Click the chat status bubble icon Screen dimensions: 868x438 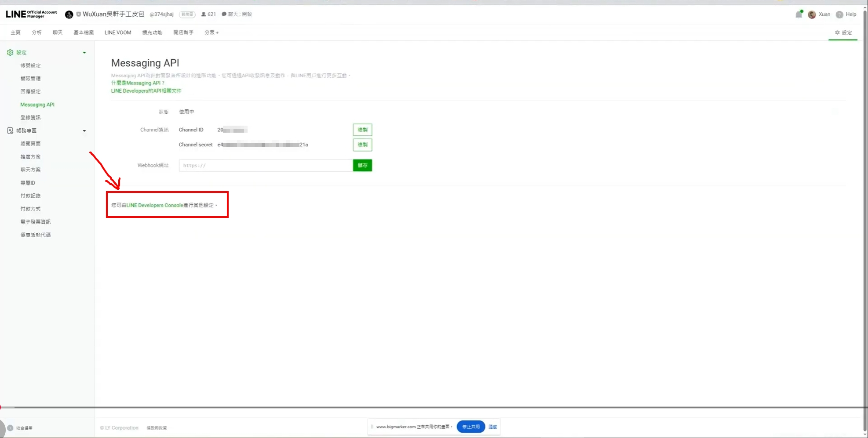point(224,14)
